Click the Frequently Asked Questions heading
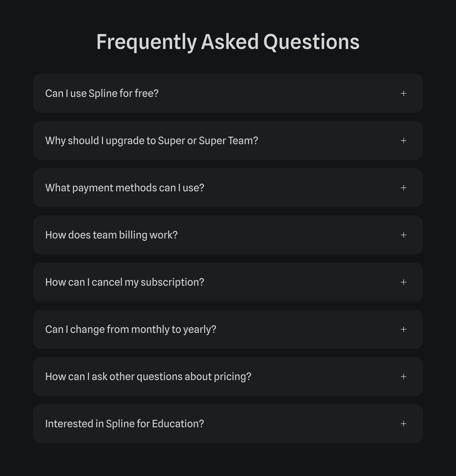 pyautogui.click(x=228, y=42)
